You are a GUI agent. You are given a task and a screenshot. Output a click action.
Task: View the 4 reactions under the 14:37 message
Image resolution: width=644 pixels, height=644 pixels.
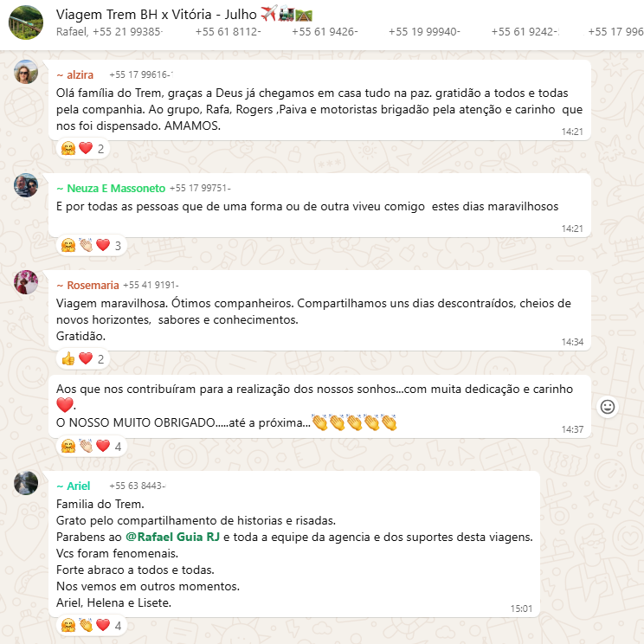[91, 446]
